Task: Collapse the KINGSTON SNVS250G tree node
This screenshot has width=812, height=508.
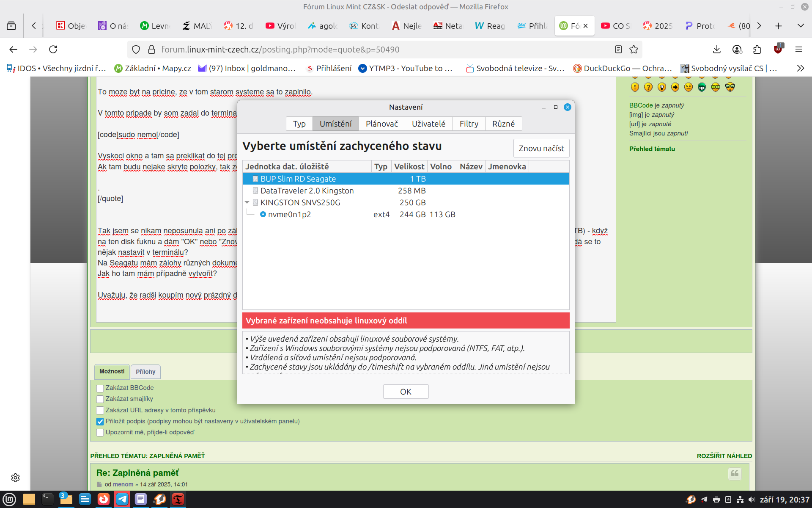Action: pyautogui.click(x=247, y=203)
